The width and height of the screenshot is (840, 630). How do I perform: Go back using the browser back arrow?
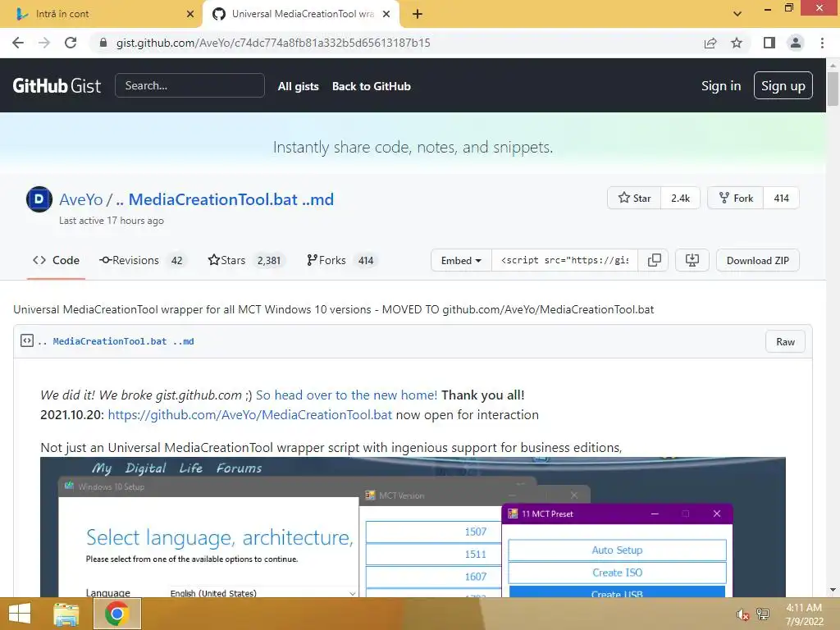(x=18, y=43)
